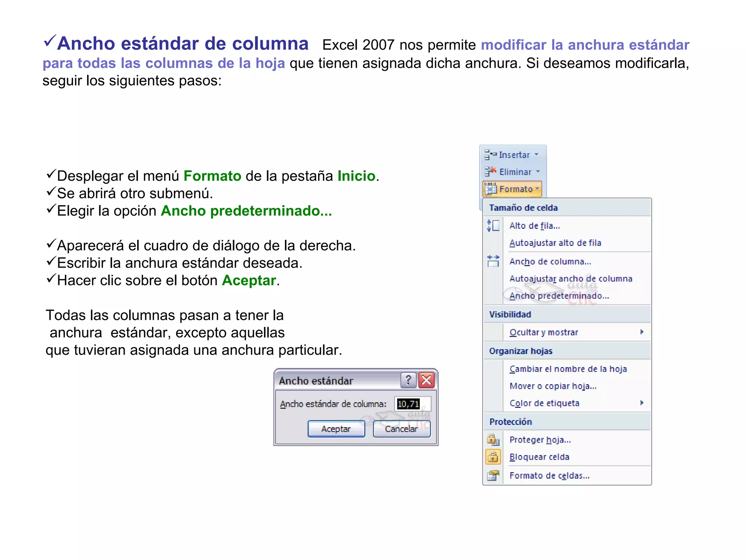
Task: Toggle Bloquear celda option
Action: [539, 457]
